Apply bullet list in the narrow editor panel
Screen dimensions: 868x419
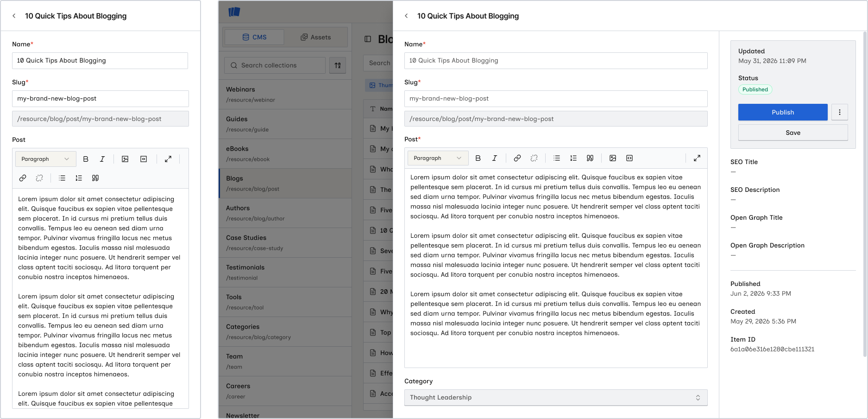point(62,178)
